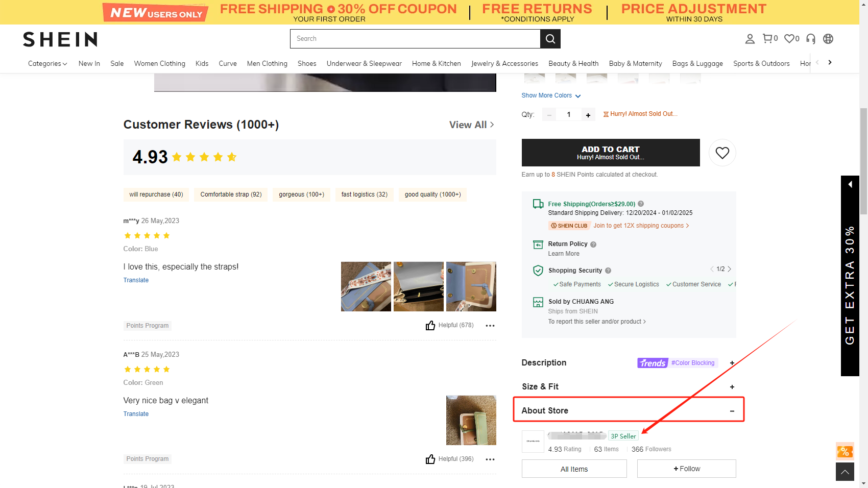Open Categories dropdown menu
Screen dimensions: 868x488
click(x=47, y=63)
